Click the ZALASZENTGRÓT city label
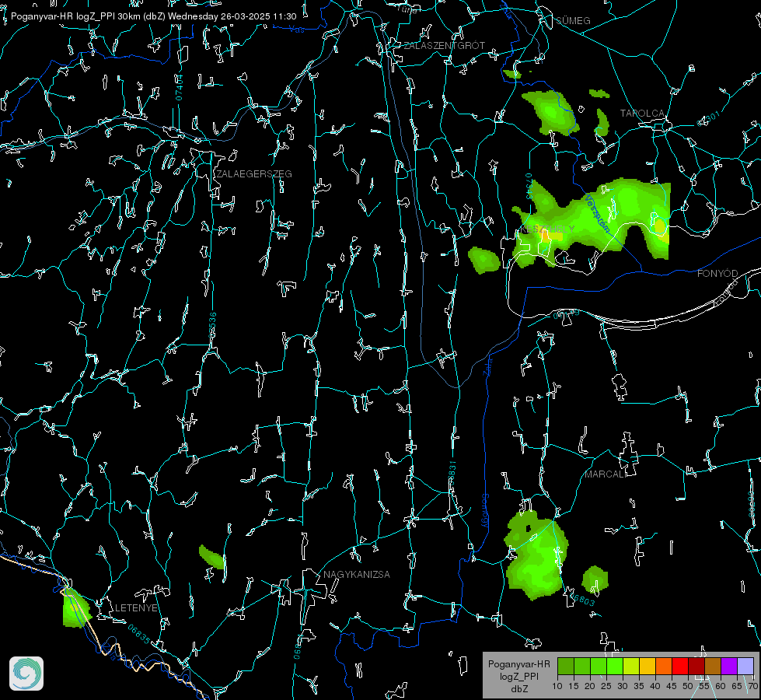 pyautogui.click(x=445, y=46)
